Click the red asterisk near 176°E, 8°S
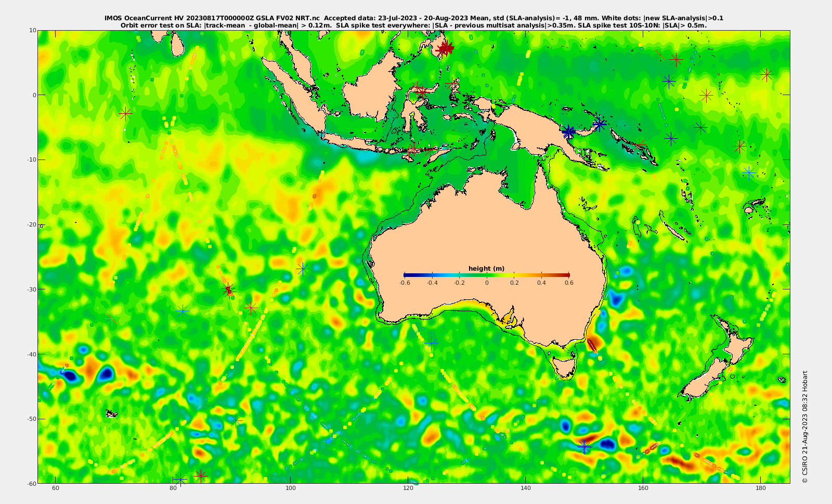 [740, 147]
